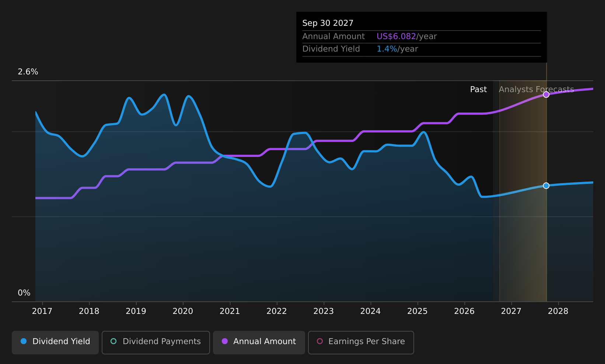Viewport: 605px width, 364px height.
Task: Click the Past region label
Action: pyautogui.click(x=478, y=90)
